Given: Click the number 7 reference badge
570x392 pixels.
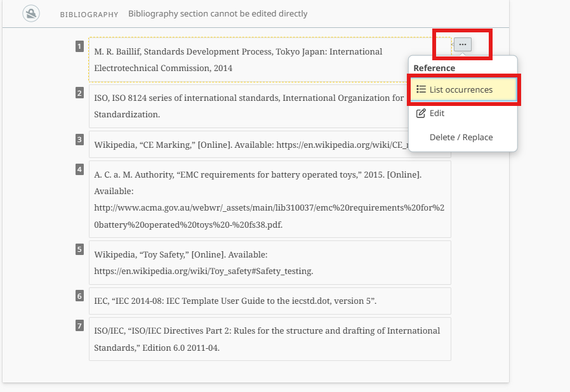Looking at the screenshot, I should tap(79, 326).
